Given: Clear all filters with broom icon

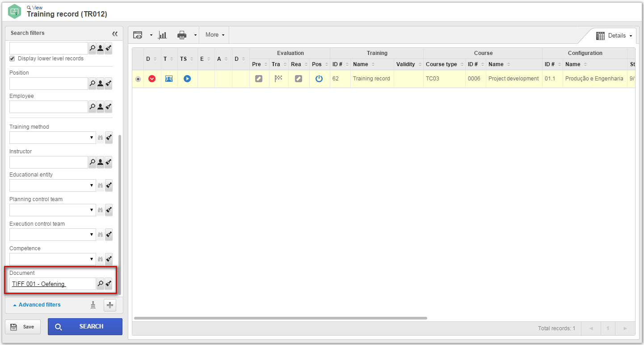Looking at the screenshot, I should (93, 305).
